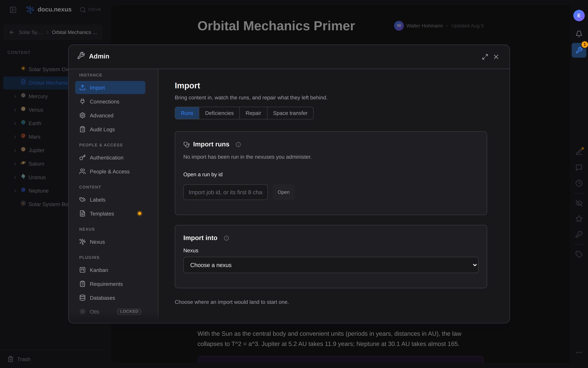
Task: Expand the Neptune tree item
Action: click(x=15, y=191)
